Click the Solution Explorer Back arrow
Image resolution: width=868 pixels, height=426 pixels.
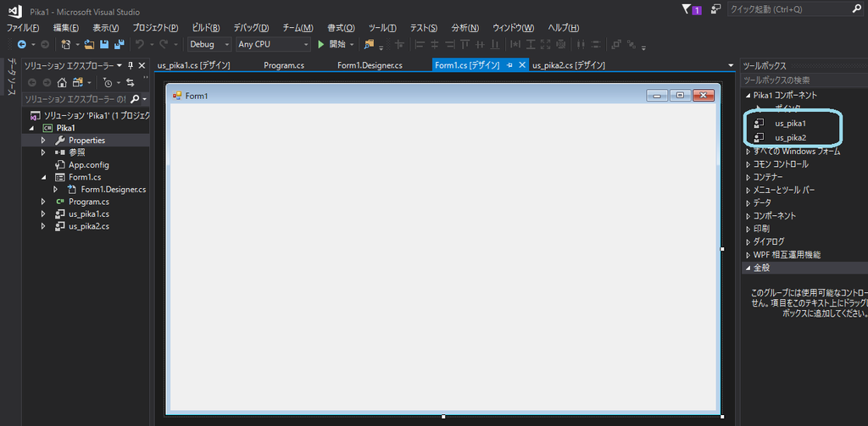click(x=31, y=82)
